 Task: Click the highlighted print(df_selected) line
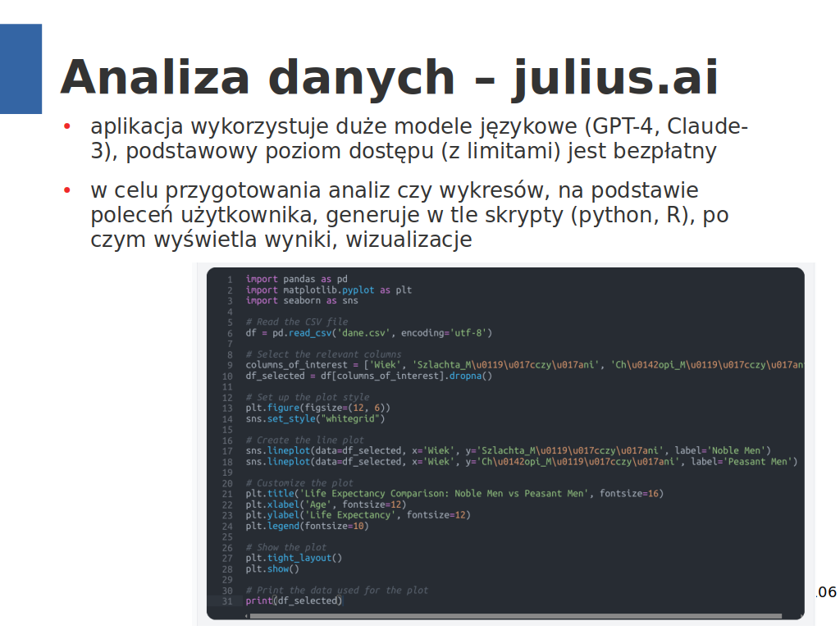coord(294,600)
